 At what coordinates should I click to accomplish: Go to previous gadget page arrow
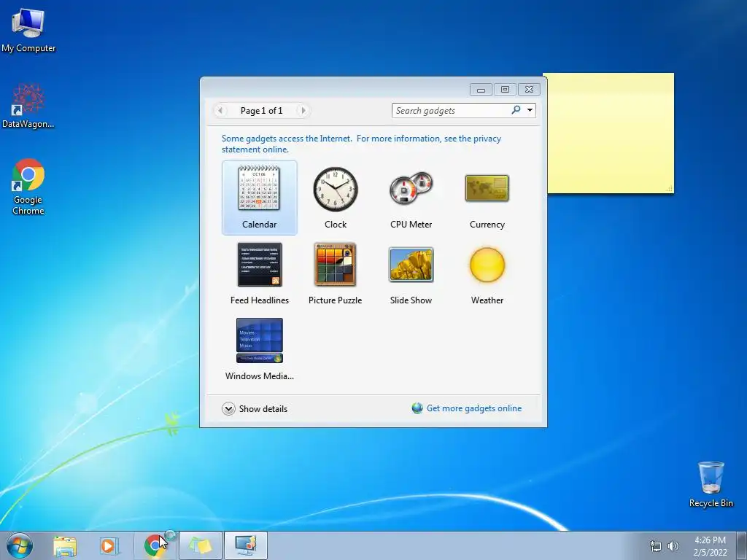coord(220,111)
